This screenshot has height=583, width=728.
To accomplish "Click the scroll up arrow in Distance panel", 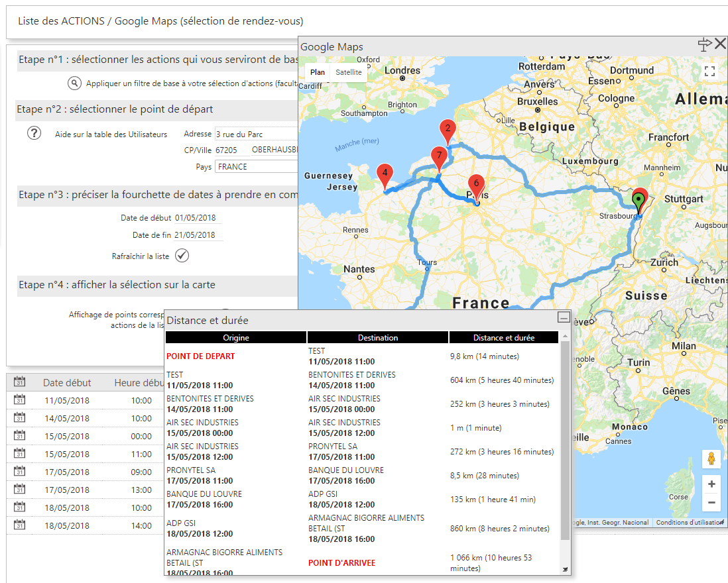I will (x=565, y=336).
